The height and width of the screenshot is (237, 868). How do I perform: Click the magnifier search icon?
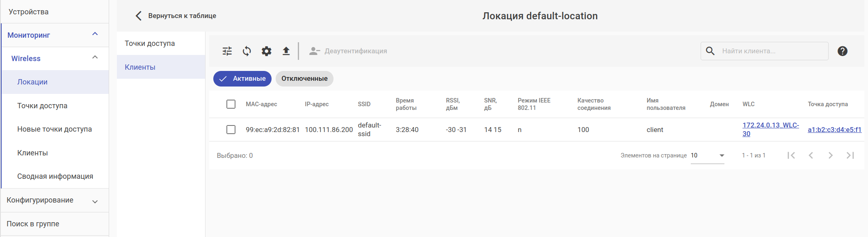[710, 51]
